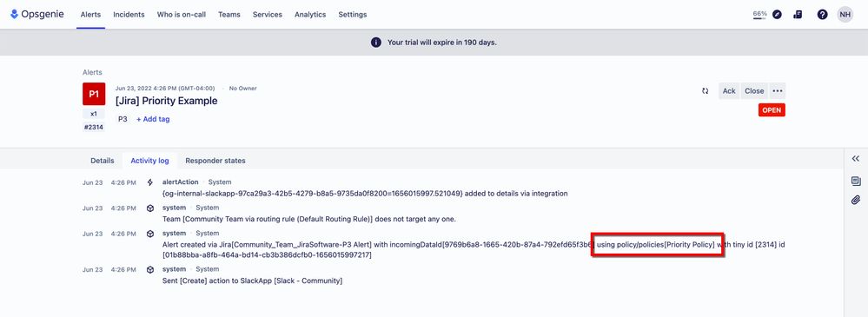Open the Services menu
868x317 pixels.
(268, 15)
